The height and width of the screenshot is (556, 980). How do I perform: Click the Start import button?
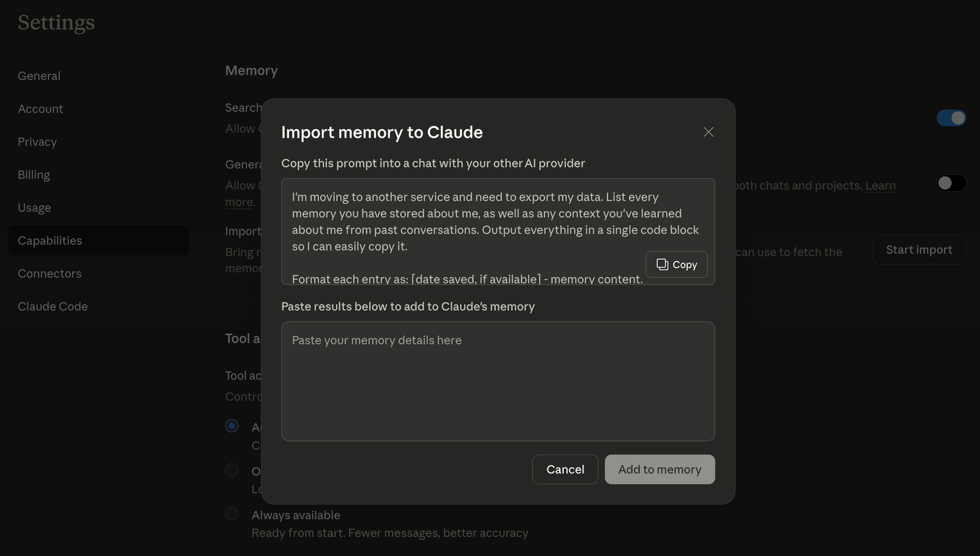tap(919, 249)
